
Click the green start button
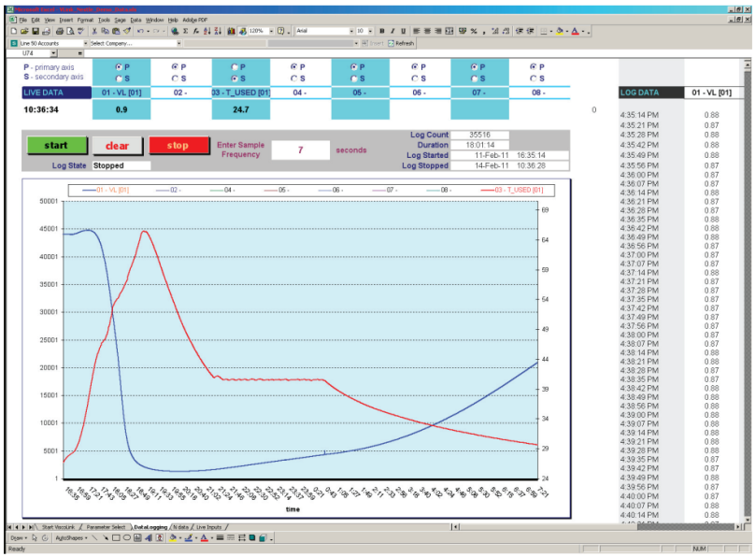(x=57, y=145)
